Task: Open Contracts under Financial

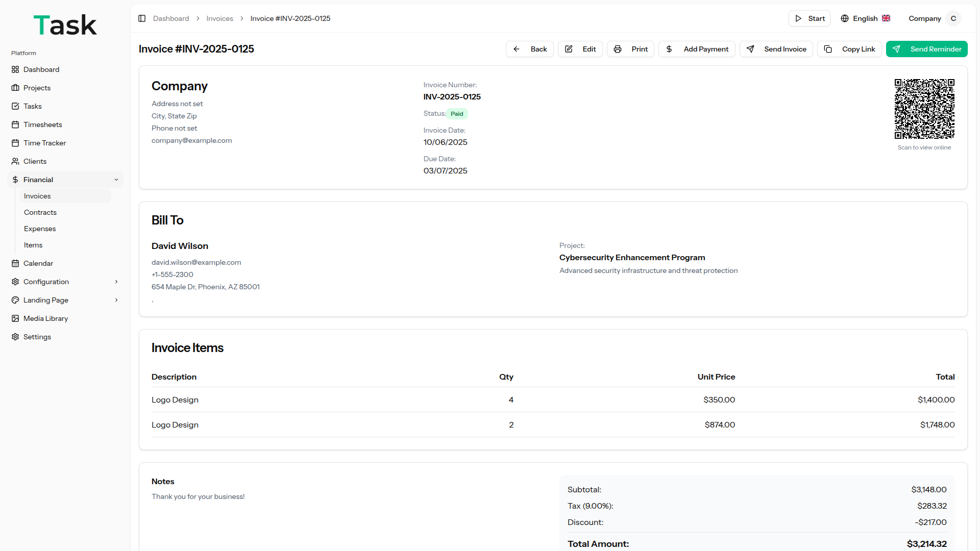Action: coord(40,212)
